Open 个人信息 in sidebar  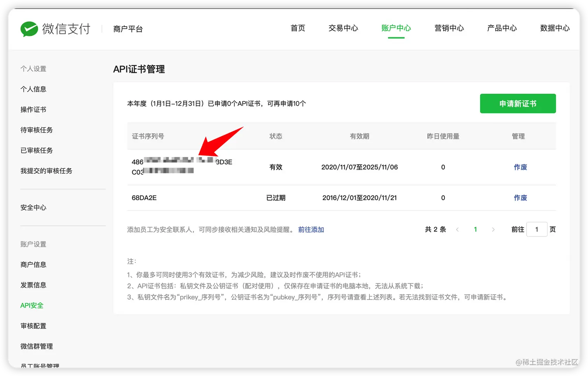point(33,89)
